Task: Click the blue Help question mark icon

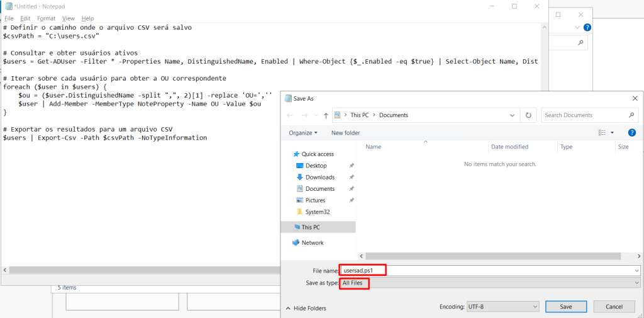Action: tap(631, 133)
